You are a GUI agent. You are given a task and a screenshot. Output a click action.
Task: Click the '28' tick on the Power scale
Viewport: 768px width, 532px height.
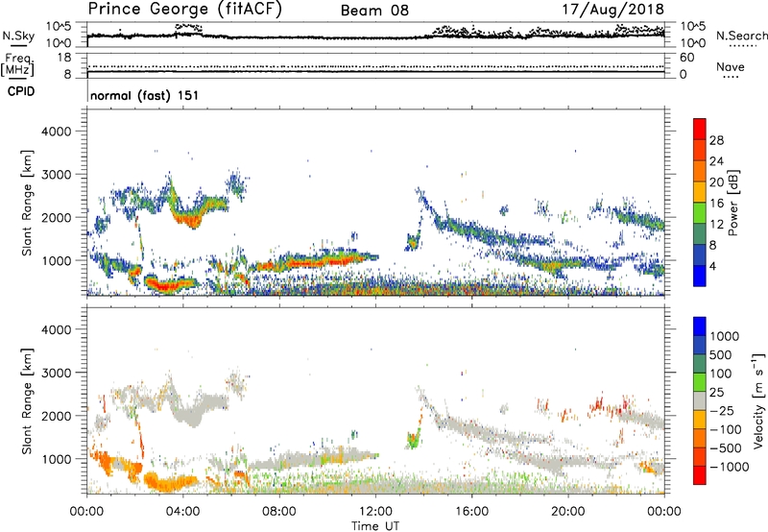(716, 140)
